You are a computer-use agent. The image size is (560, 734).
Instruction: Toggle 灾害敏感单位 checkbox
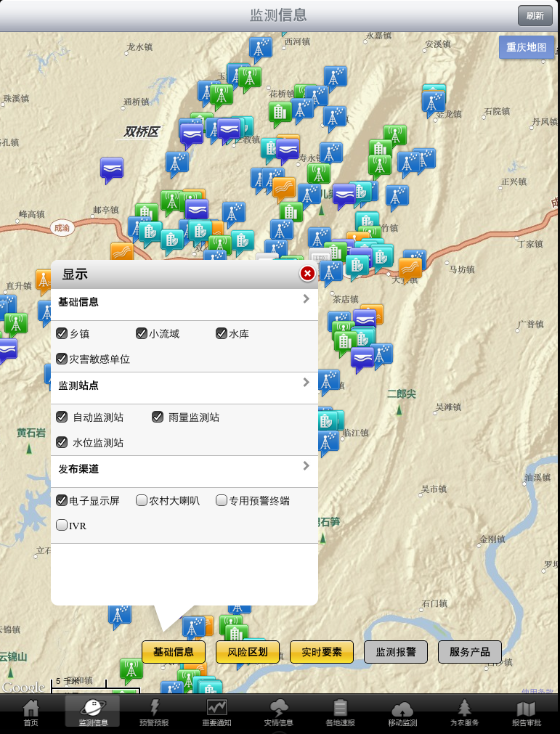[x=62, y=359]
